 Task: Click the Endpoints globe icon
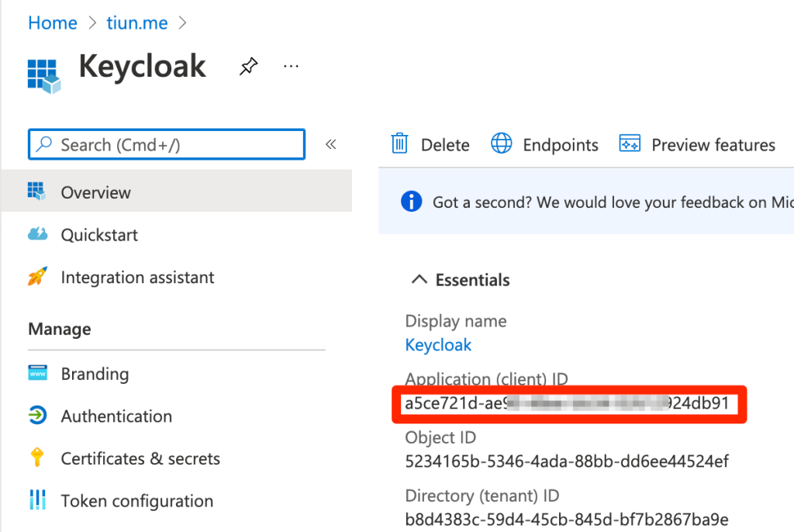[x=502, y=143]
